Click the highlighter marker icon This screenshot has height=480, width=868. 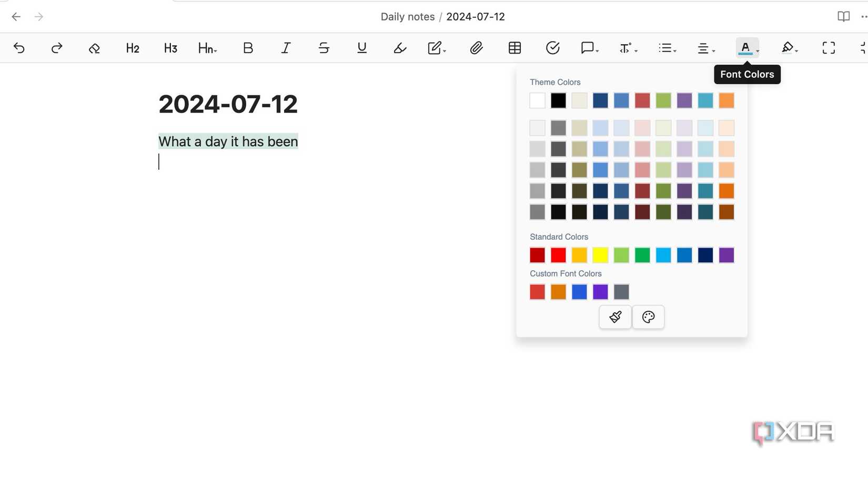[x=400, y=48]
